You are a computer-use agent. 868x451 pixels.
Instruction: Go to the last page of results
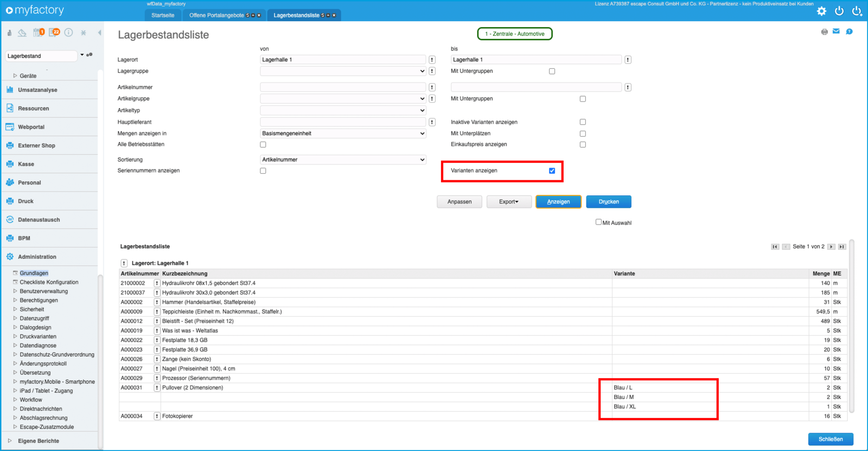(842, 246)
